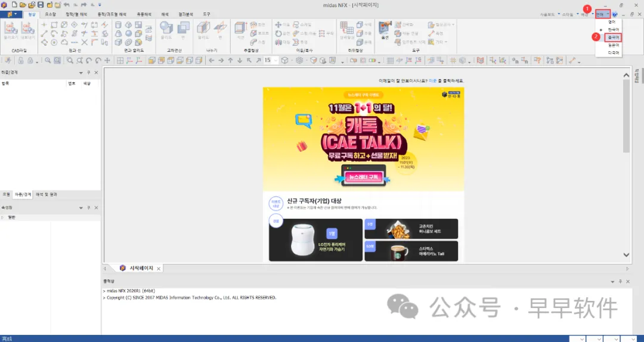Image resolution: width=644 pixels, height=342 pixels.
Task: Click the isometric cube view icon
Action: coord(284,60)
